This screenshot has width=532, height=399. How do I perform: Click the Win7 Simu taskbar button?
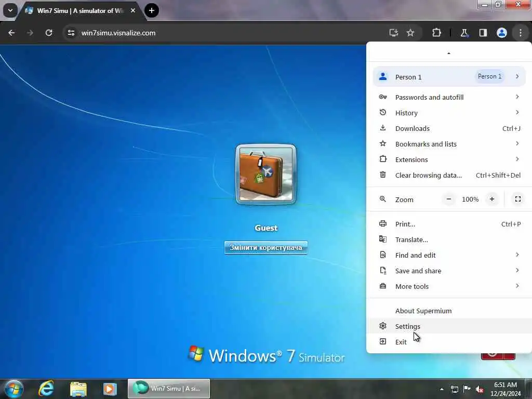[x=169, y=389]
